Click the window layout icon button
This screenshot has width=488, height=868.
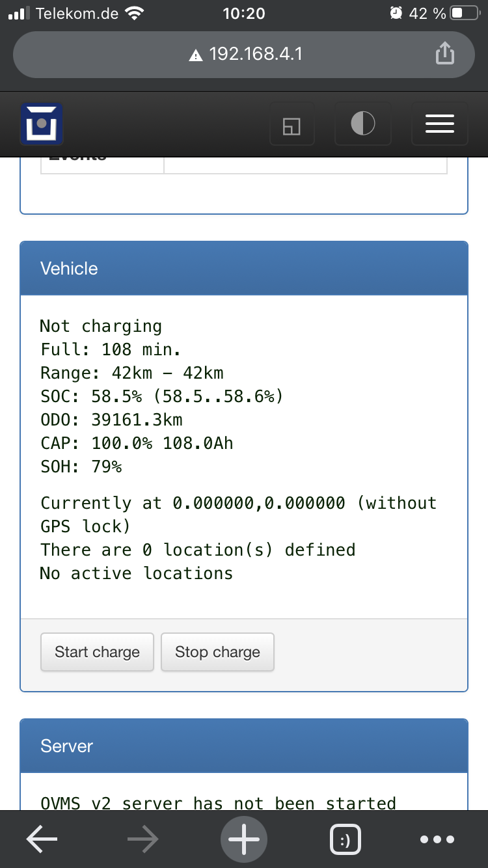pos(292,124)
